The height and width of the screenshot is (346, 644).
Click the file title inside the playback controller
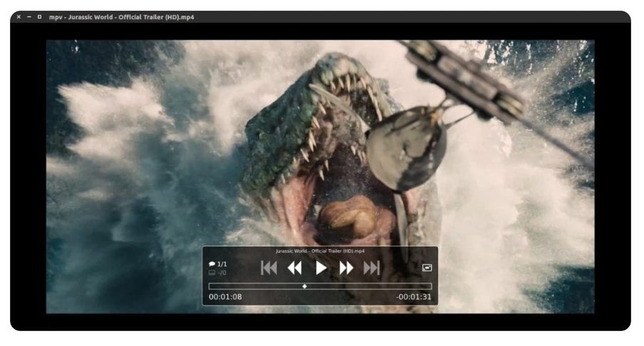pyautogui.click(x=320, y=251)
